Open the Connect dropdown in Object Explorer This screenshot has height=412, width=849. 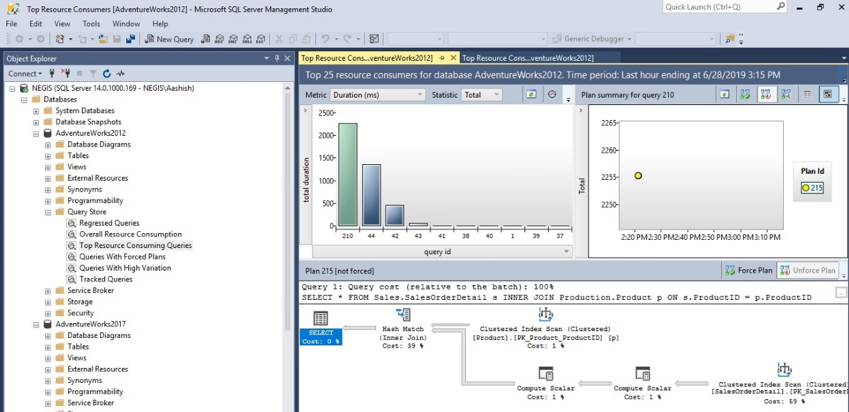coord(25,73)
